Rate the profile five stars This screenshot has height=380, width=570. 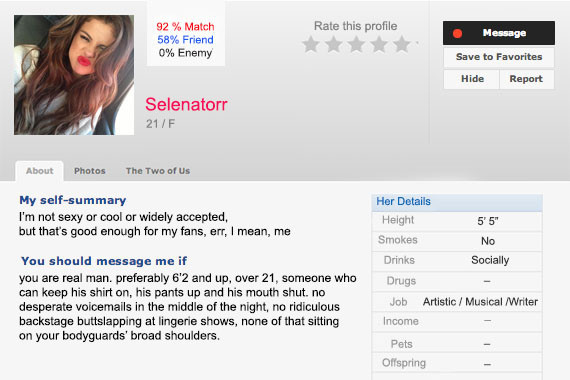click(402, 44)
